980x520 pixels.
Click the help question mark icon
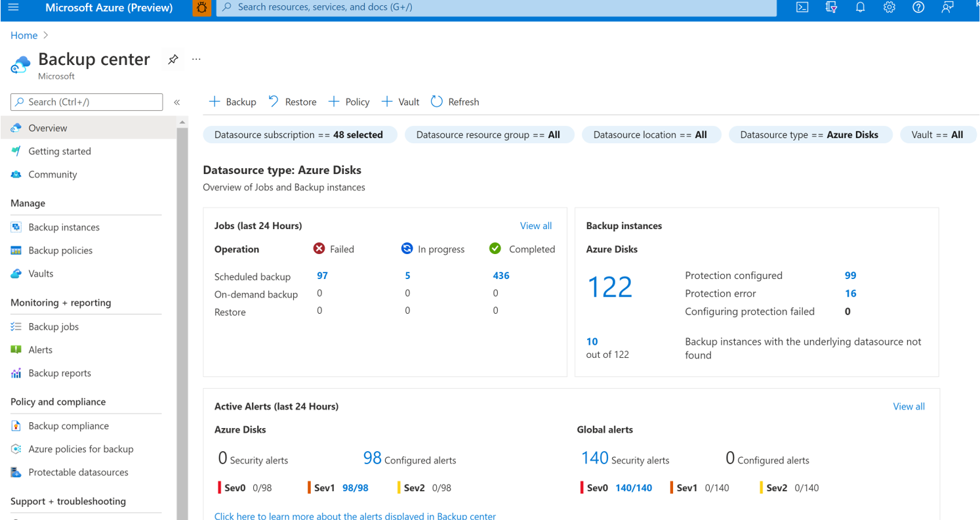pos(918,7)
